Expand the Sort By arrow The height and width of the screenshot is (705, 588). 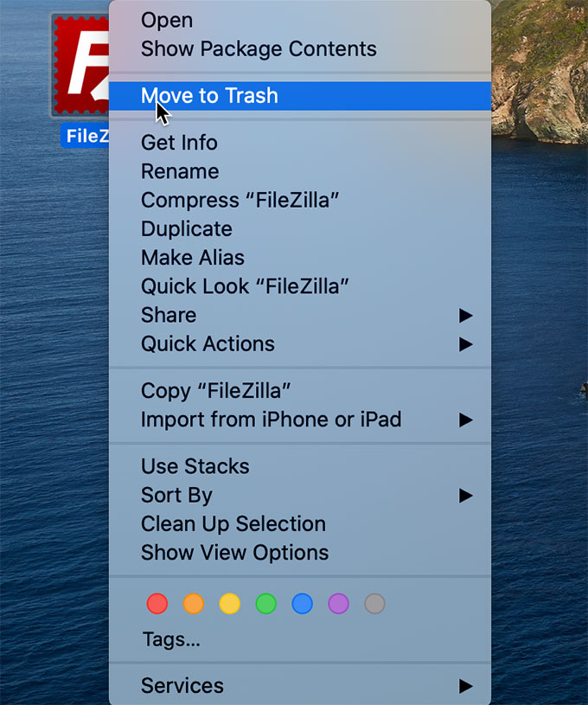tap(466, 496)
